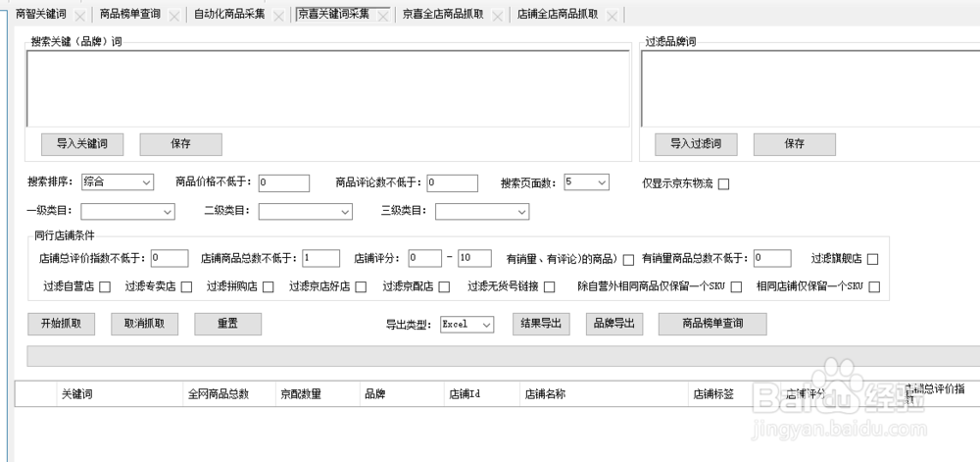
Task: Start crawling with 开始抓取
Action: pyautogui.click(x=61, y=324)
